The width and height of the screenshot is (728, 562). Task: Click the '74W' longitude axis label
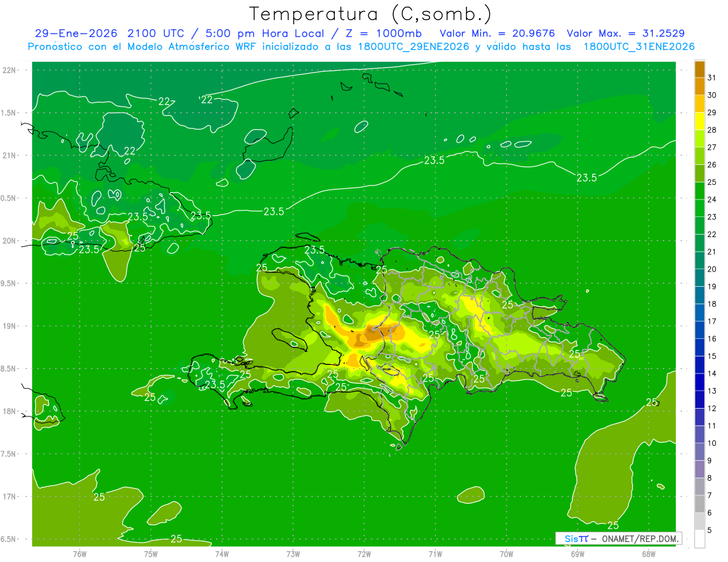pyautogui.click(x=221, y=554)
